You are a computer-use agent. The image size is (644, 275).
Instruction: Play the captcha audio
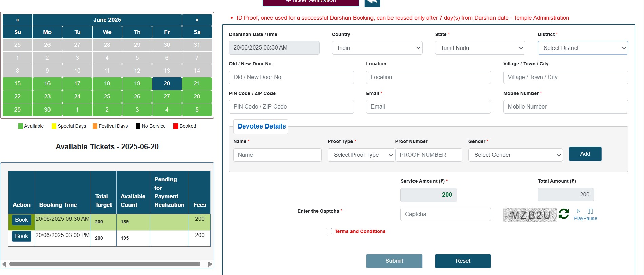[578, 211]
